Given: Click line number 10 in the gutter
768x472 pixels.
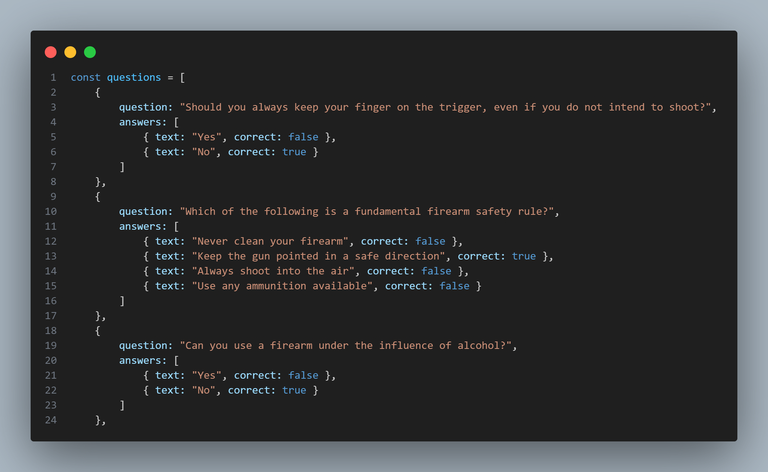Looking at the screenshot, I should click(x=51, y=212).
